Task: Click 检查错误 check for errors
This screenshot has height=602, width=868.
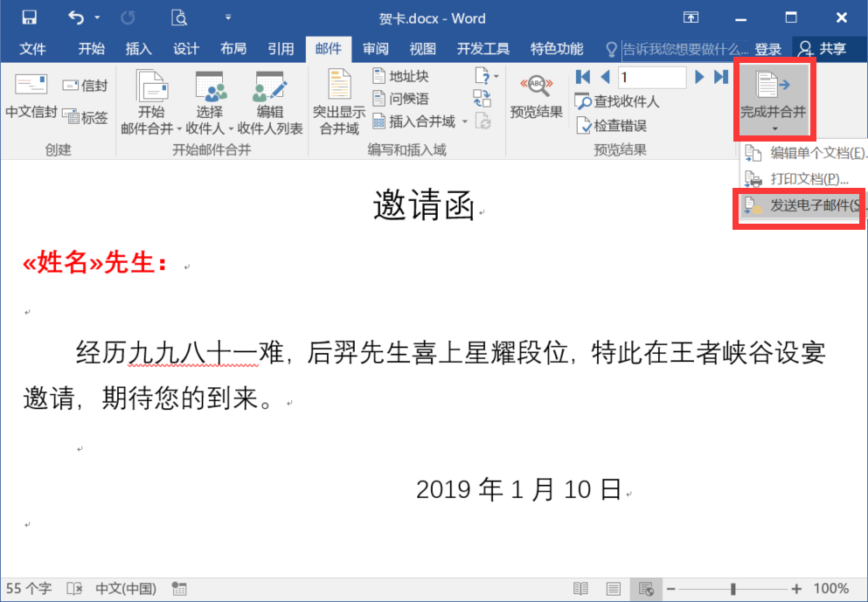Action: coord(611,126)
